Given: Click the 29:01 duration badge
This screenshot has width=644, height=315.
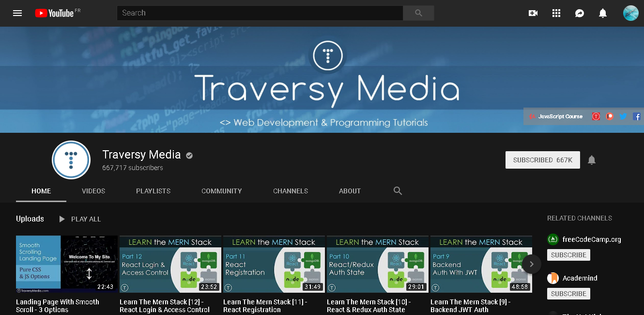Looking at the screenshot, I should coord(416,287).
